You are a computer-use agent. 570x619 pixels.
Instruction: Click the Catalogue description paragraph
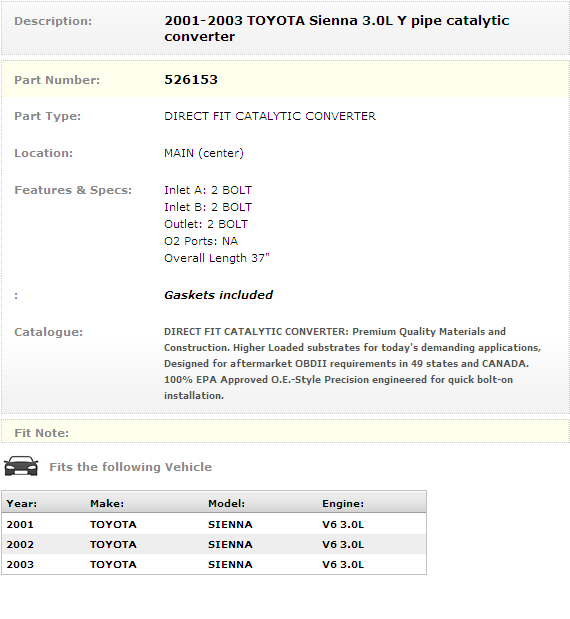coord(352,364)
